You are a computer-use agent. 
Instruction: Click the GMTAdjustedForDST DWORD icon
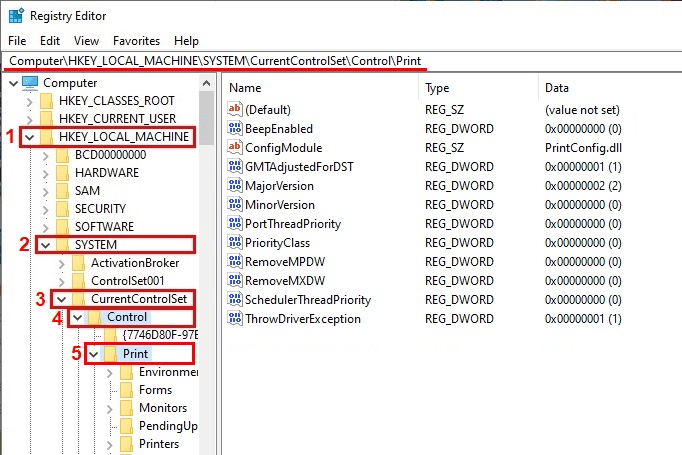[235, 166]
